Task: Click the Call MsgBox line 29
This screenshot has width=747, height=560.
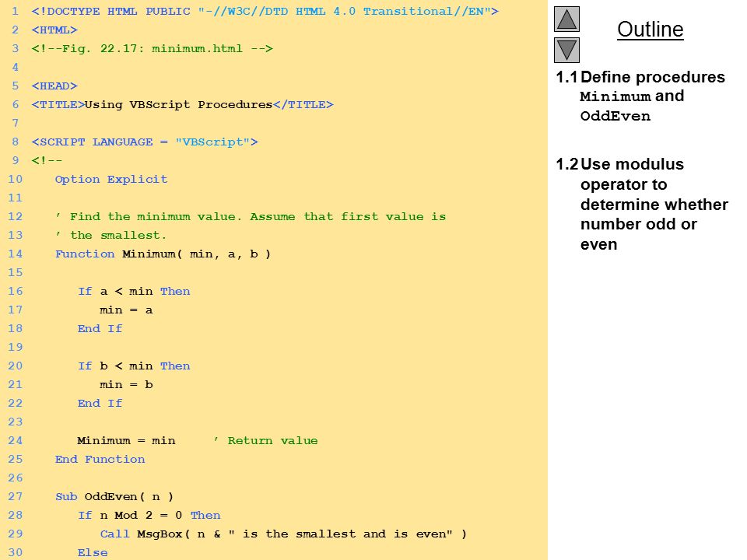Action: point(283,534)
